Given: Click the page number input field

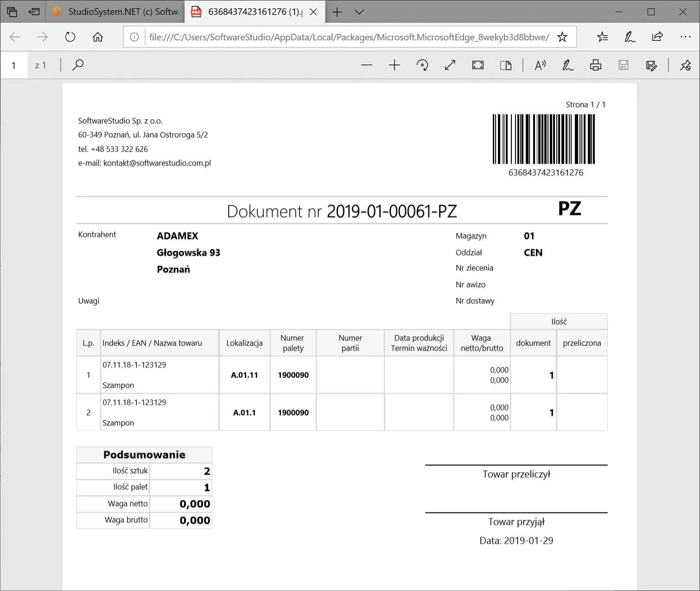Looking at the screenshot, I should [14, 65].
